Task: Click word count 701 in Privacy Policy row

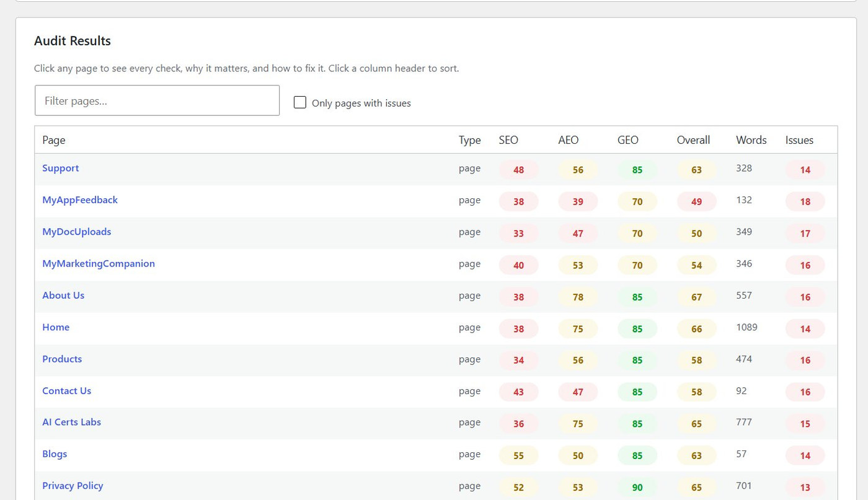Action: pos(744,486)
